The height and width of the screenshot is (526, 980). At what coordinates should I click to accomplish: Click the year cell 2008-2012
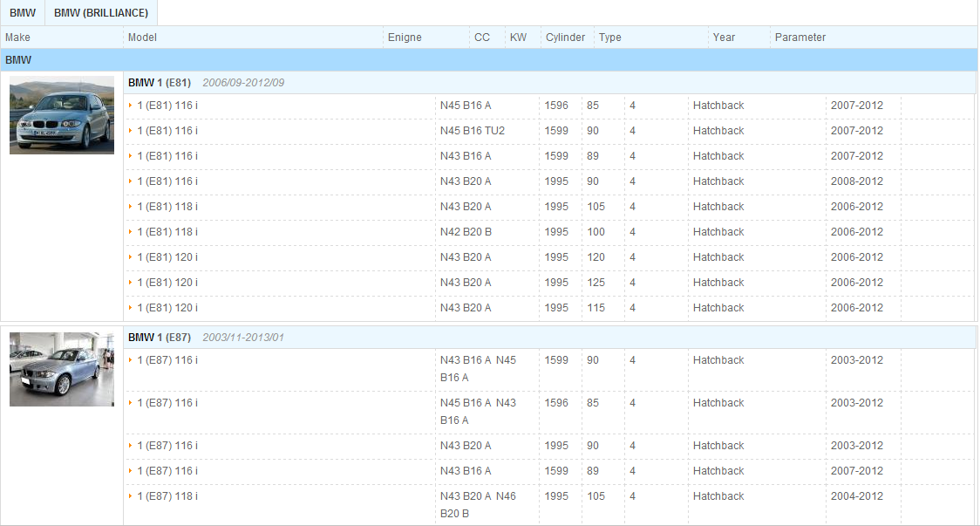857,181
